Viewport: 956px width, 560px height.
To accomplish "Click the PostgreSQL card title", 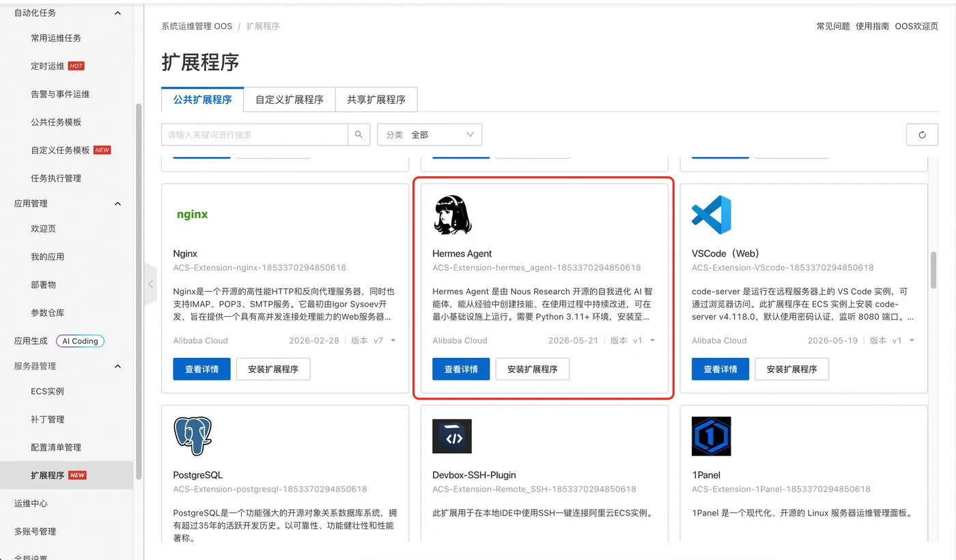I will point(198,475).
